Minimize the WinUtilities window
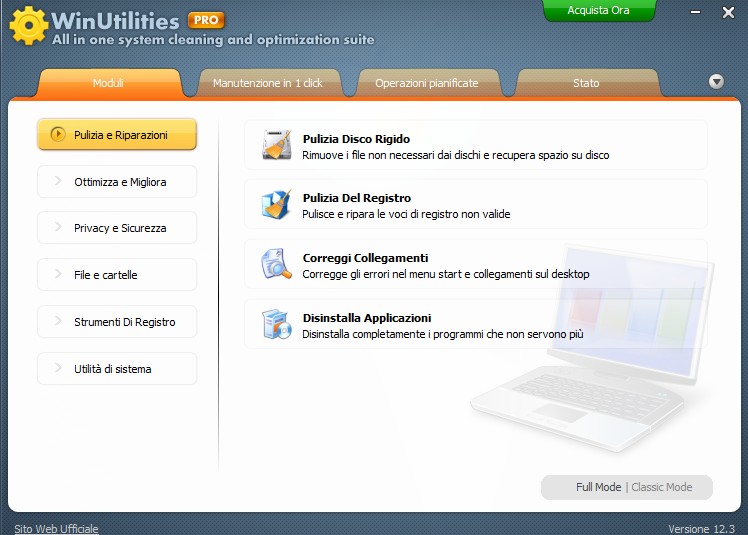 [x=696, y=12]
